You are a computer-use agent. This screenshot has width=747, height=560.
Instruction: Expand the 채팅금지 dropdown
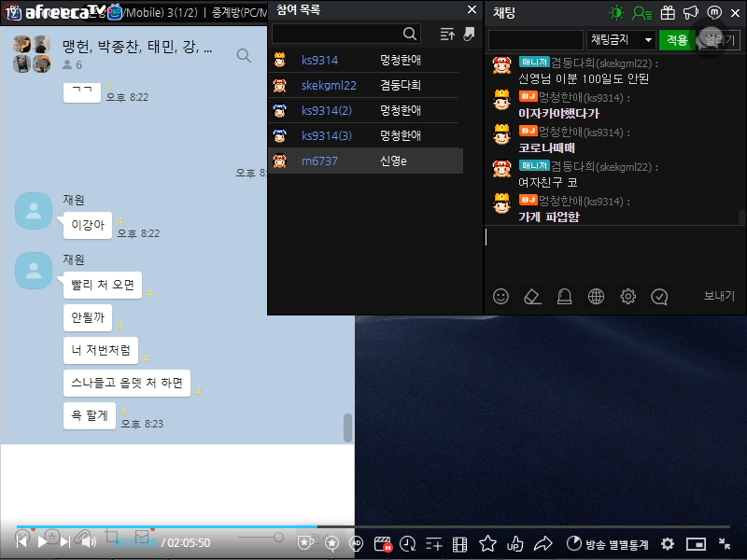tap(621, 40)
